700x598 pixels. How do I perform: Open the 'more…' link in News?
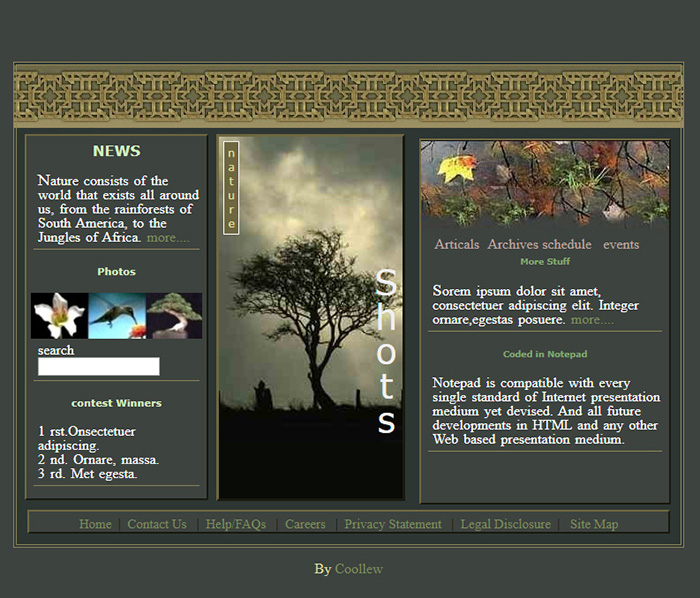tap(167, 238)
